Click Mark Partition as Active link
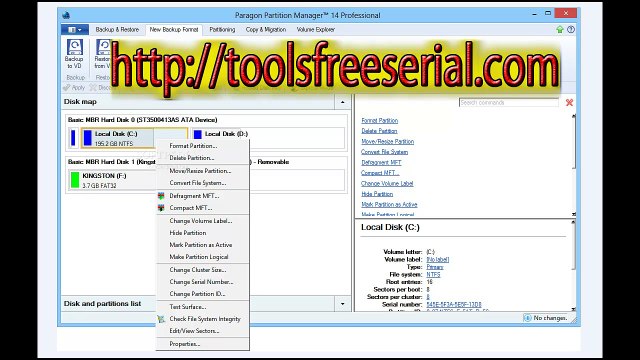 [389, 204]
